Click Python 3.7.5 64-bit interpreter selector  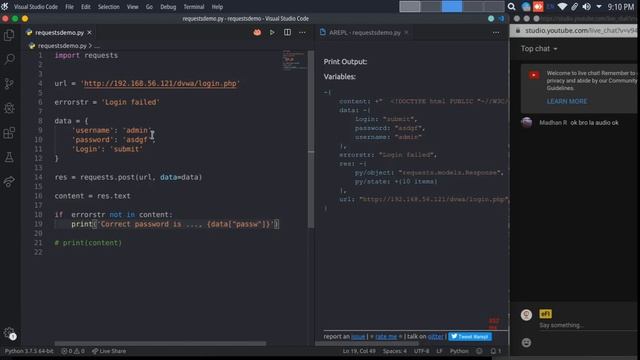tap(29, 351)
